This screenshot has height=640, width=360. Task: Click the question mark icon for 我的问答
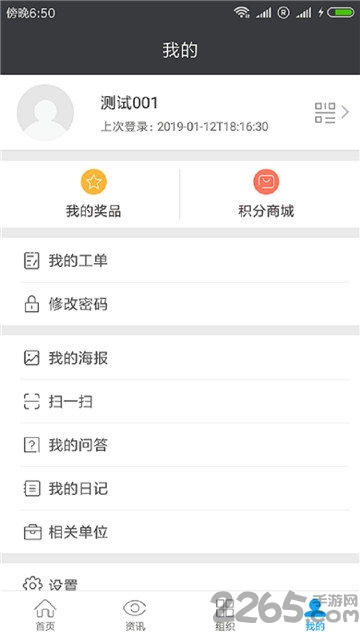(31, 445)
